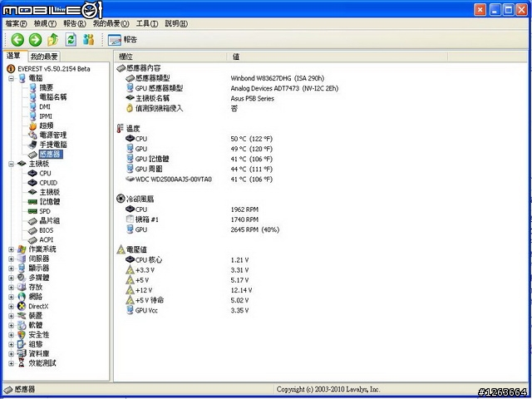532x399 pixels.
Task: Click the 網路 globe icon
Action: 22,297
